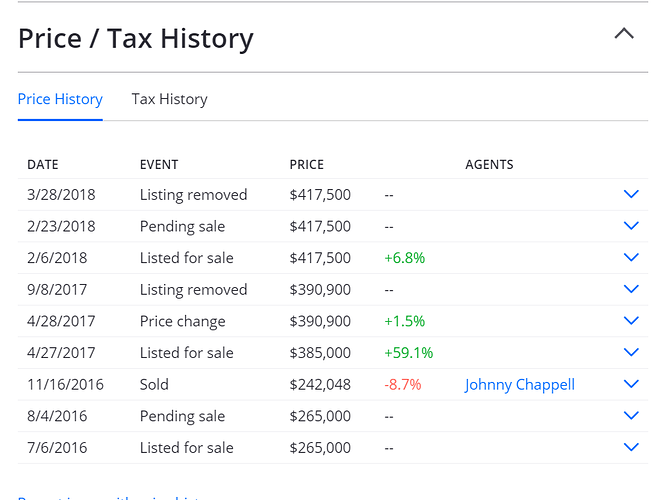Click the $417,500 price on 2/6/2018 row

point(320,258)
